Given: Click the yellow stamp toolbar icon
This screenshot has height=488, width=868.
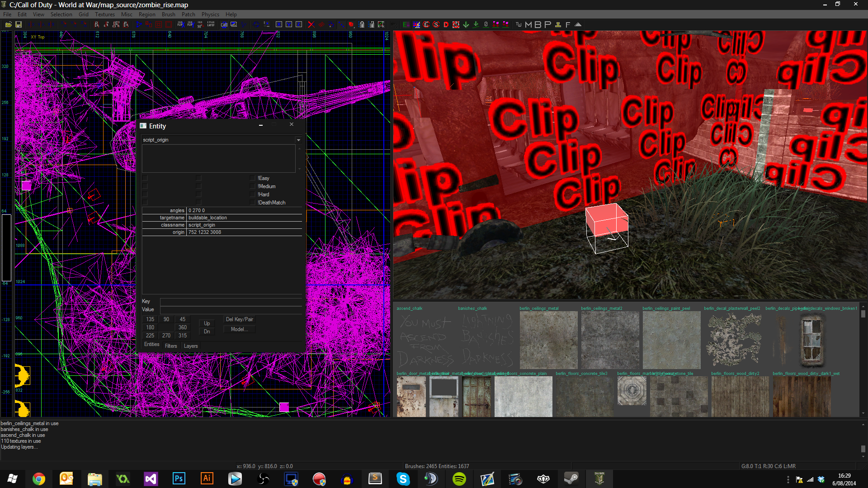Looking at the screenshot, I should tap(558, 24).
